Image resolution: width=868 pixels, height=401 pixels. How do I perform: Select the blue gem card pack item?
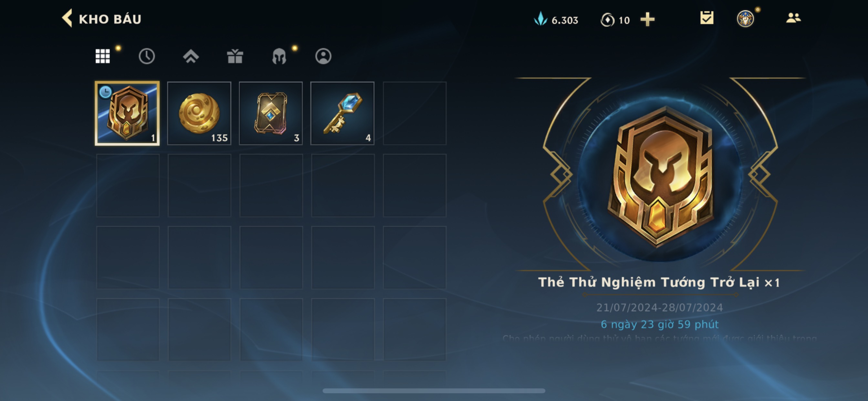pyautogui.click(x=271, y=113)
